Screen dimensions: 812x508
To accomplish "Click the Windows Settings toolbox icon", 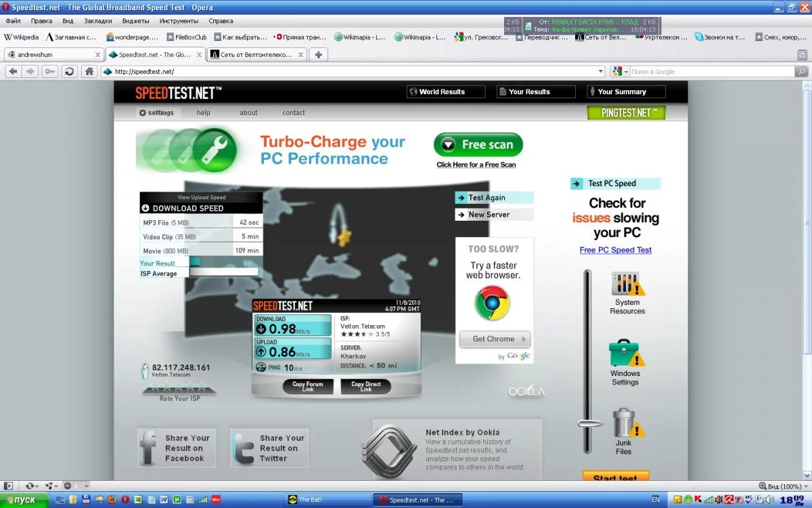I will click(625, 354).
